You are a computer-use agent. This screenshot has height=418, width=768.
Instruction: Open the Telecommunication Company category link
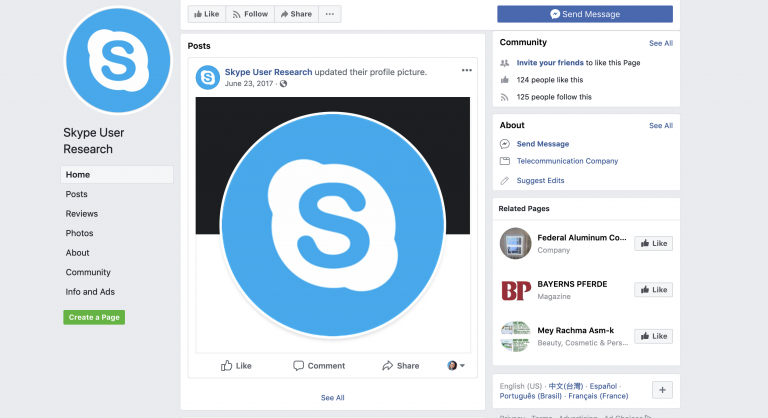pyautogui.click(x=567, y=161)
